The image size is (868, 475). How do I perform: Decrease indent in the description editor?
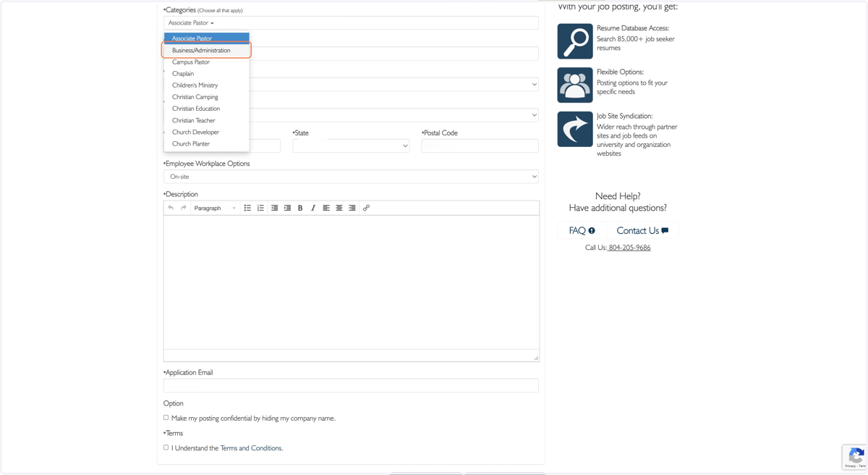click(274, 208)
